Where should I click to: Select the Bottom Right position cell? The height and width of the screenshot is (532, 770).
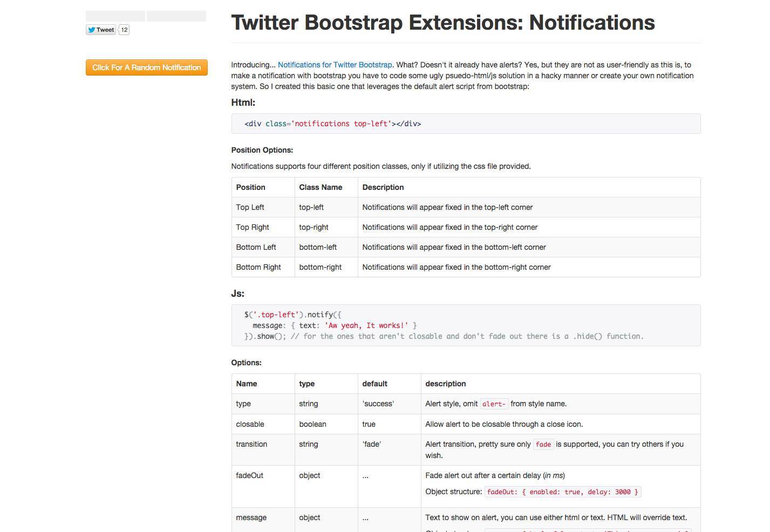(263, 267)
